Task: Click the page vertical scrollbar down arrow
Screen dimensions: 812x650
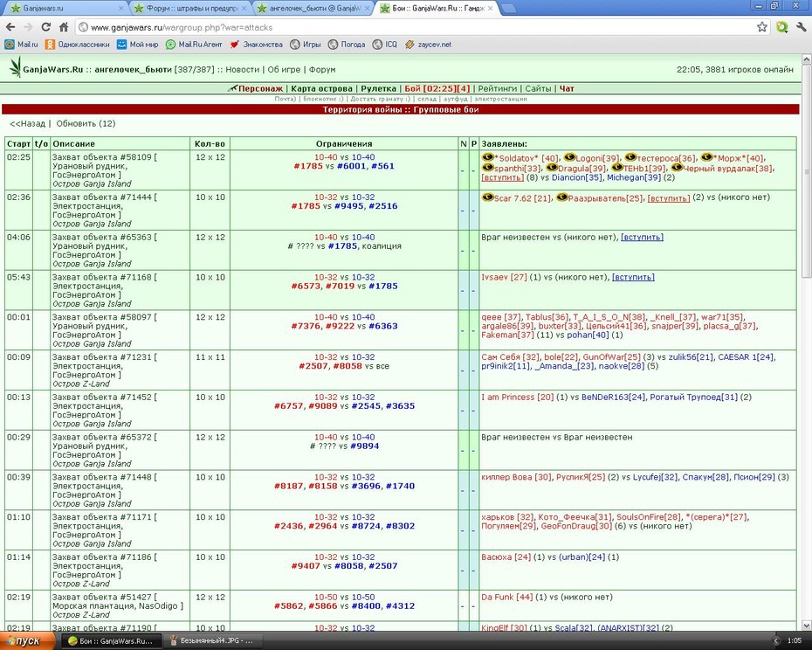Action: pyautogui.click(x=806, y=626)
